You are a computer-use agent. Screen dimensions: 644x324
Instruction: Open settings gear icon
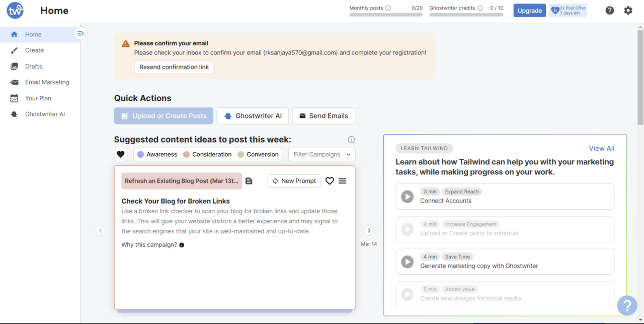[x=628, y=11]
